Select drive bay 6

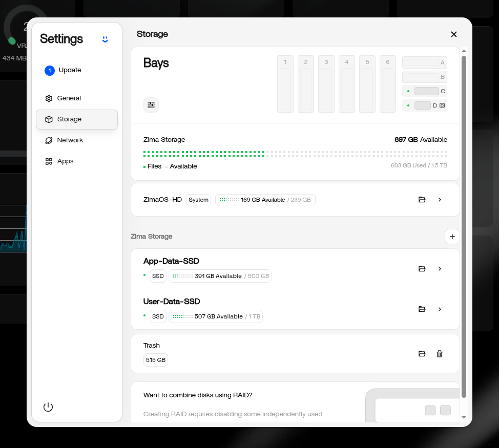(x=388, y=84)
